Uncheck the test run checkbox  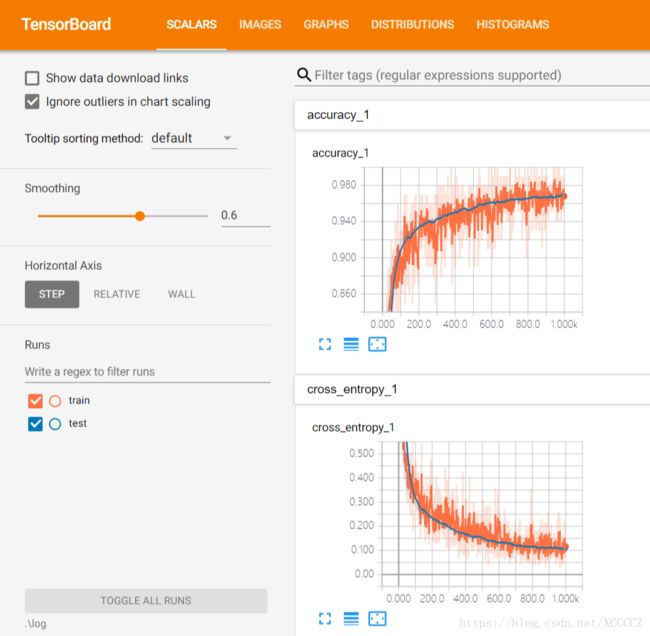pyautogui.click(x=35, y=424)
